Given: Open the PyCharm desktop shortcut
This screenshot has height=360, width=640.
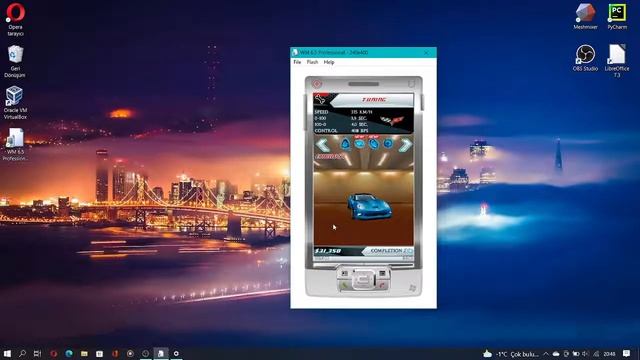Looking at the screenshot, I should (617, 16).
